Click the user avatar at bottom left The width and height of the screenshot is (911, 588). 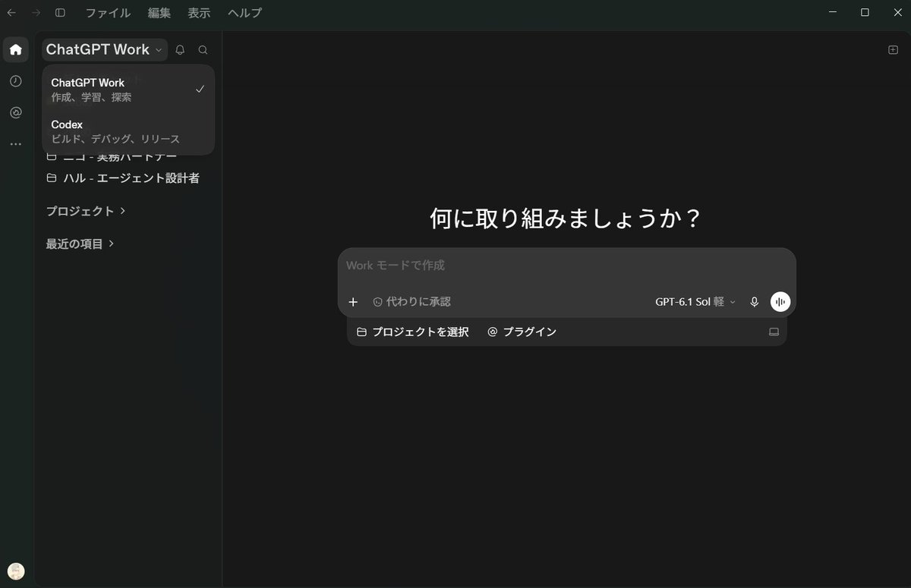[16, 571]
